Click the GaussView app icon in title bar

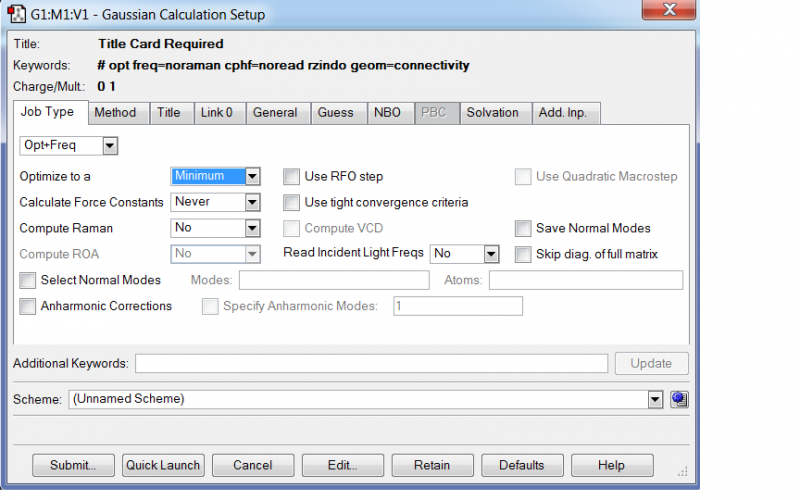(x=16, y=14)
